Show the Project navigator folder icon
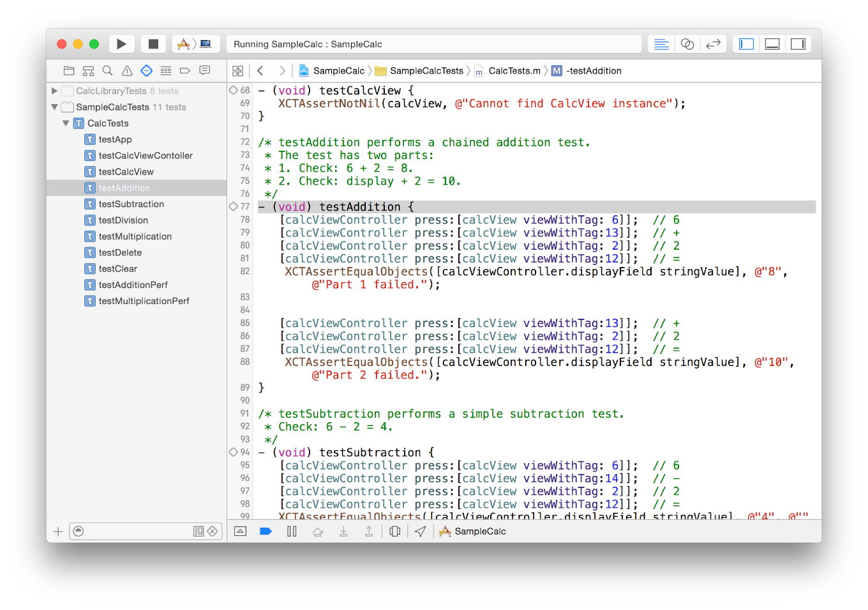 [69, 71]
